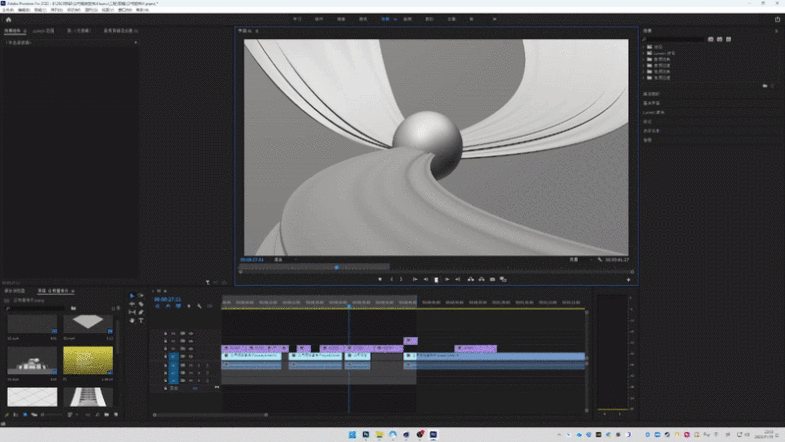785x442 pixels.
Task: Toggle mute on the first audio track
Action: [x=190, y=365]
